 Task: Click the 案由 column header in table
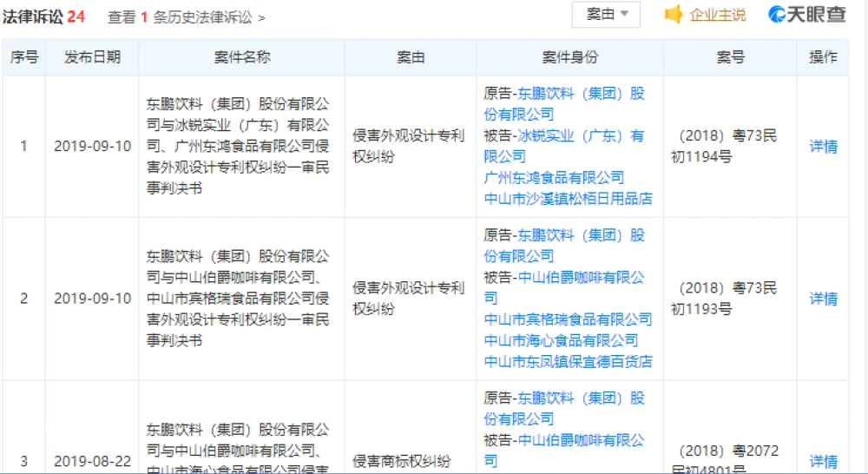(x=411, y=57)
